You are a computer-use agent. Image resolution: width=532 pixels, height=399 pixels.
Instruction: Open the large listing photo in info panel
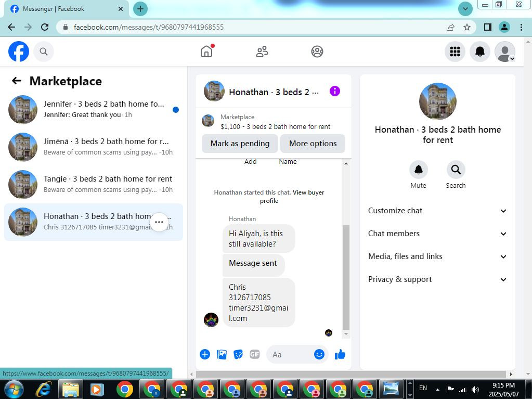pos(438,101)
